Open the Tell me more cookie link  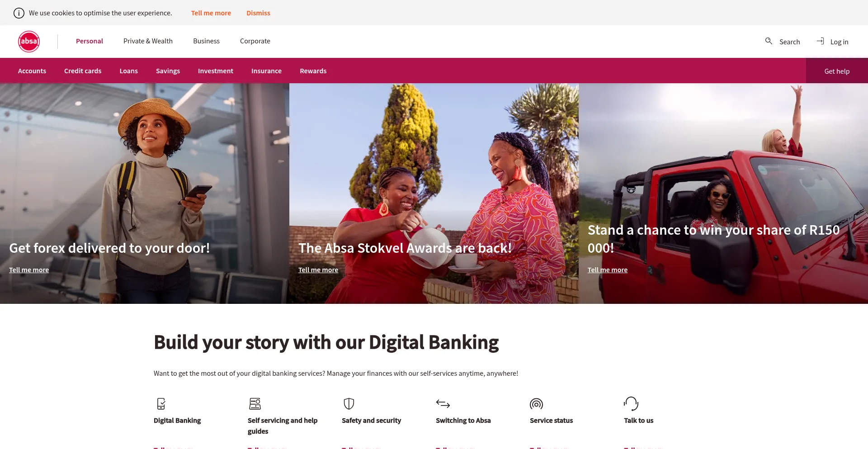tap(211, 13)
